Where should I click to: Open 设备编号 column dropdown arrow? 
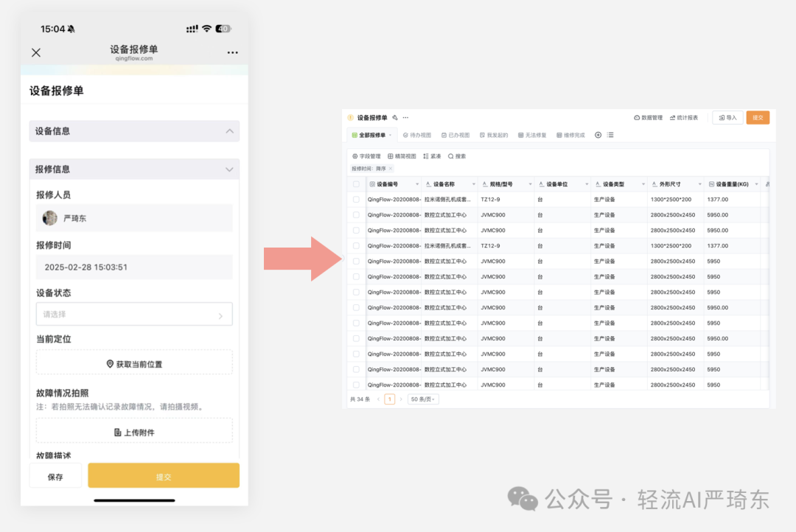pyautogui.click(x=417, y=184)
